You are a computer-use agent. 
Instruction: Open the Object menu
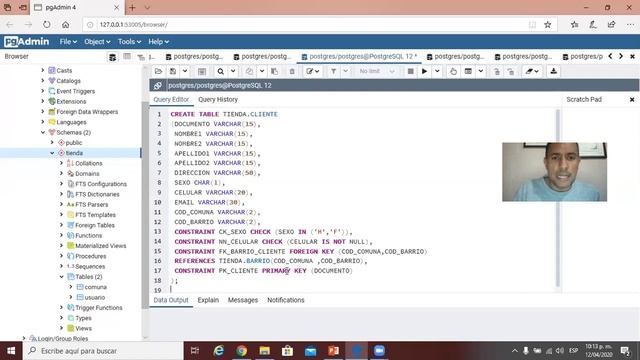(x=97, y=42)
